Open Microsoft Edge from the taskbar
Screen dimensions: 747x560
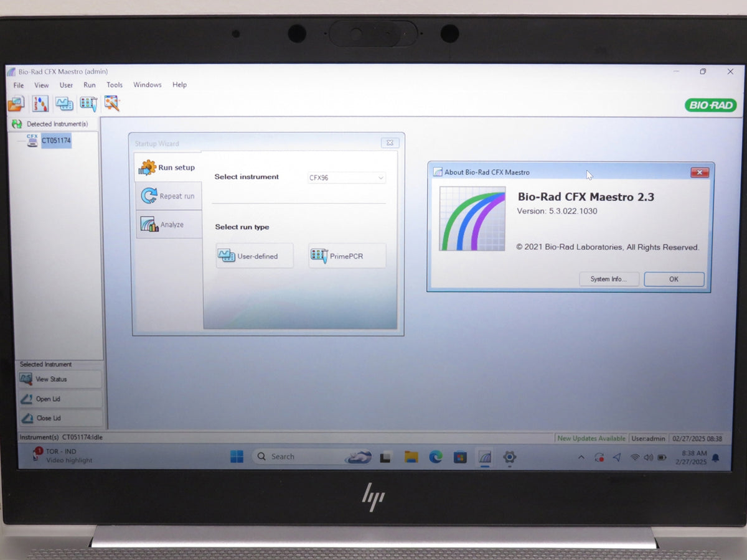click(436, 457)
